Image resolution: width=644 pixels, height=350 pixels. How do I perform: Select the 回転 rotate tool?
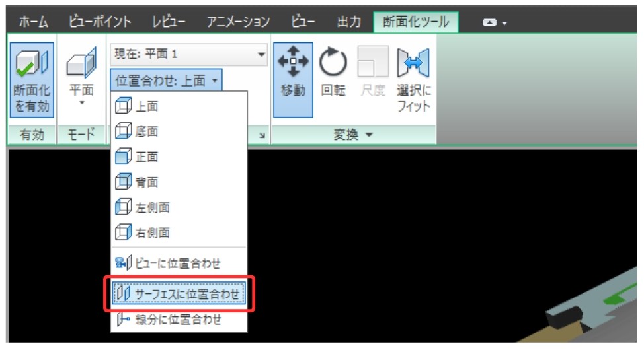[333, 72]
